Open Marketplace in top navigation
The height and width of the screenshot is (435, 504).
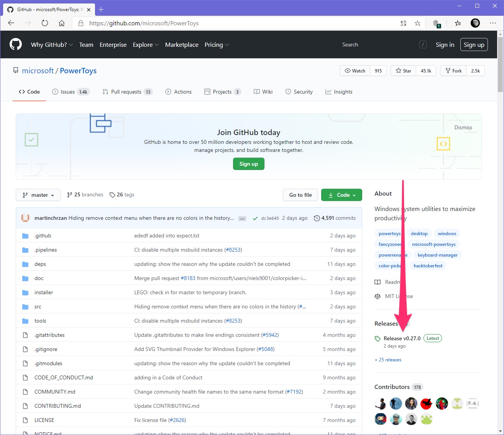(x=182, y=44)
